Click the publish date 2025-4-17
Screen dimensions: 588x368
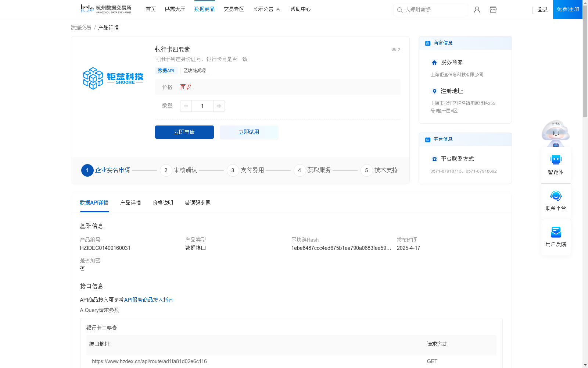[x=408, y=248]
